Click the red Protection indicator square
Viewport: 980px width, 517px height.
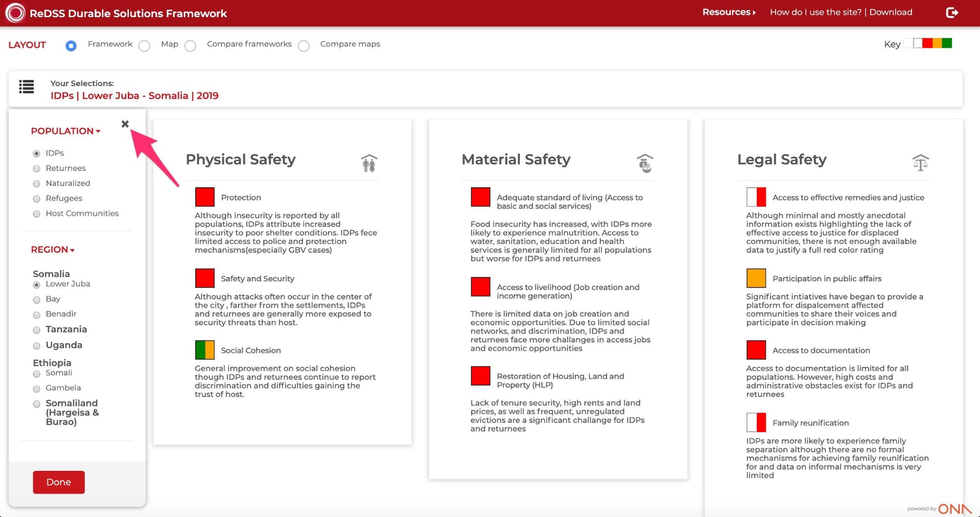coord(205,197)
